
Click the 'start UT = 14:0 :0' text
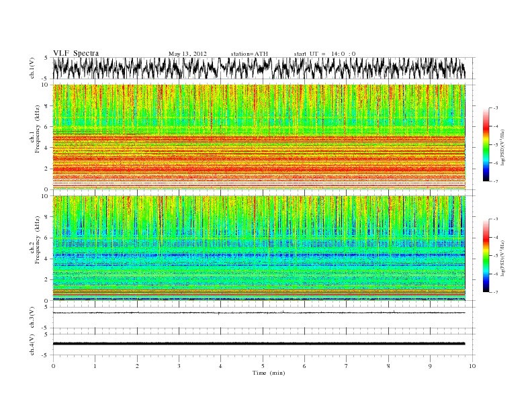[324, 54]
